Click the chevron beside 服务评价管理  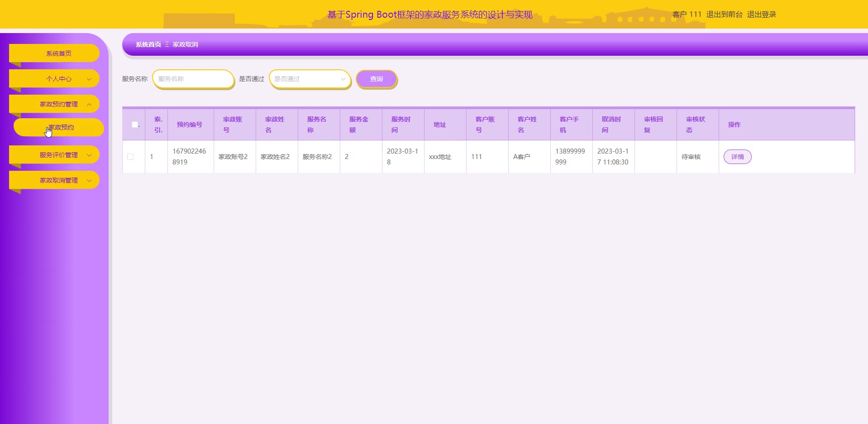pos(89,155)
